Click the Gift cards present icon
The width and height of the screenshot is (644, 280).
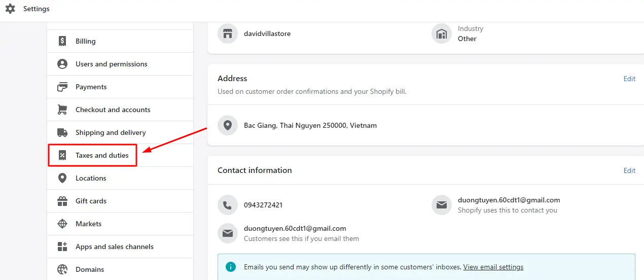62,201
